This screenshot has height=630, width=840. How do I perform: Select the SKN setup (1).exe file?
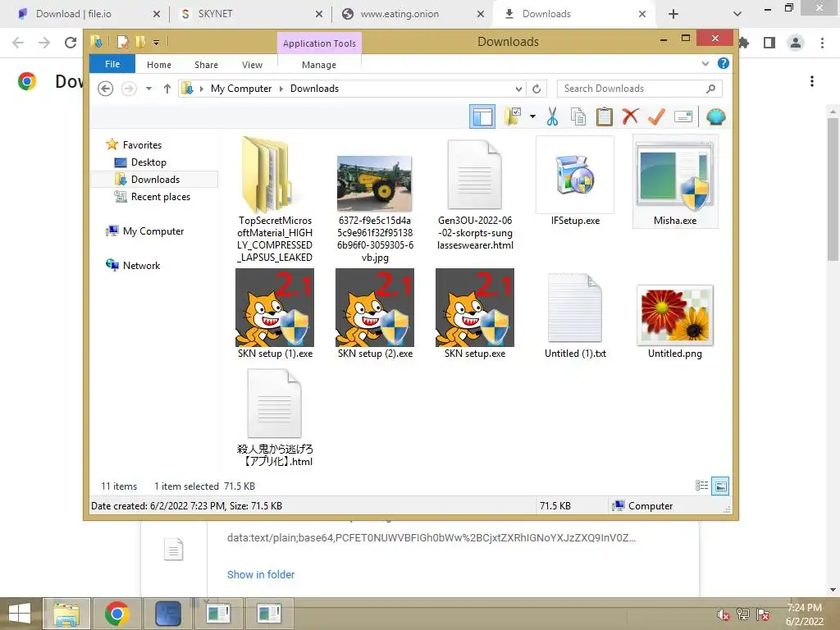click(x=275, y=314)
